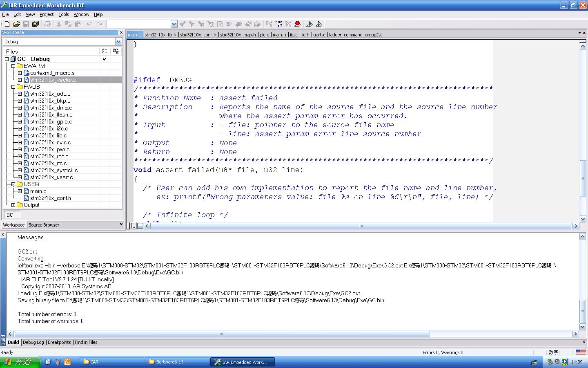Click the editor's vertical scrollbar thumb
The height and width of the screenshot is (368, 588).
583,179
